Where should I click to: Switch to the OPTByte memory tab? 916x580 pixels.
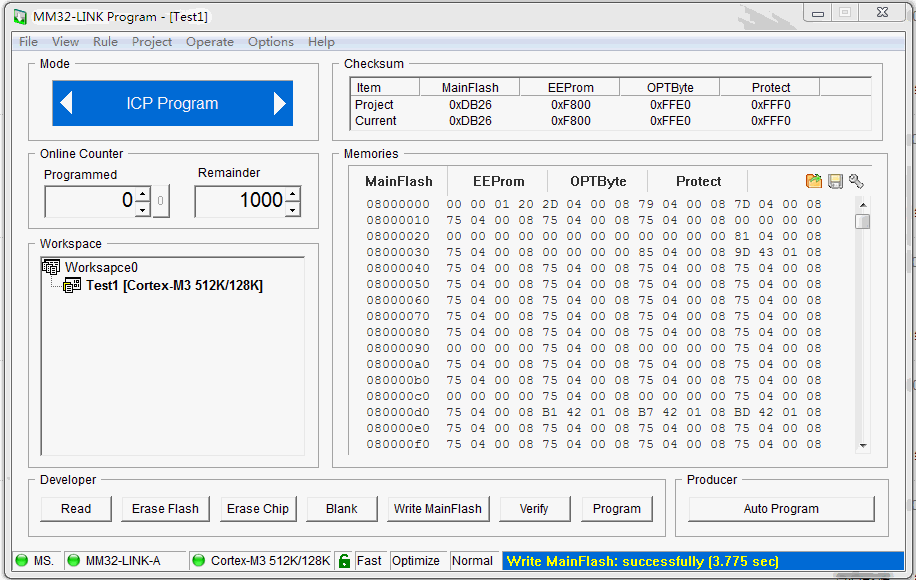tap(598, 181)
